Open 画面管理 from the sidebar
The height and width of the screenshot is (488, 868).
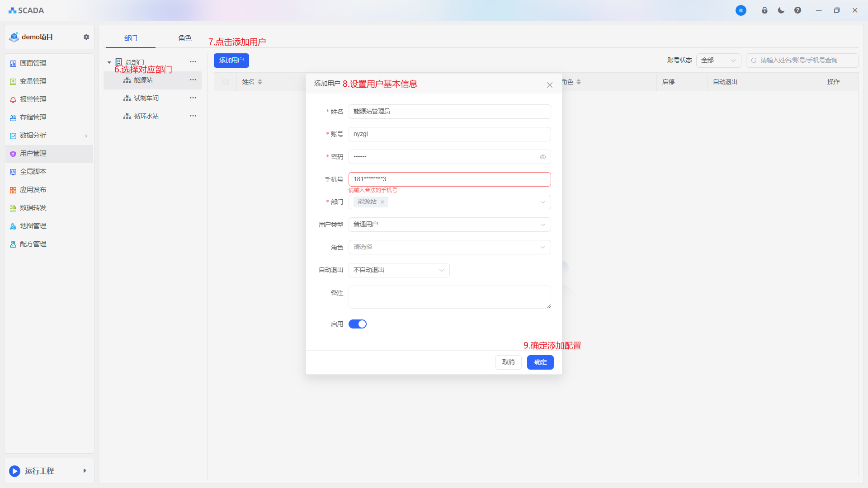pos(33,63)
